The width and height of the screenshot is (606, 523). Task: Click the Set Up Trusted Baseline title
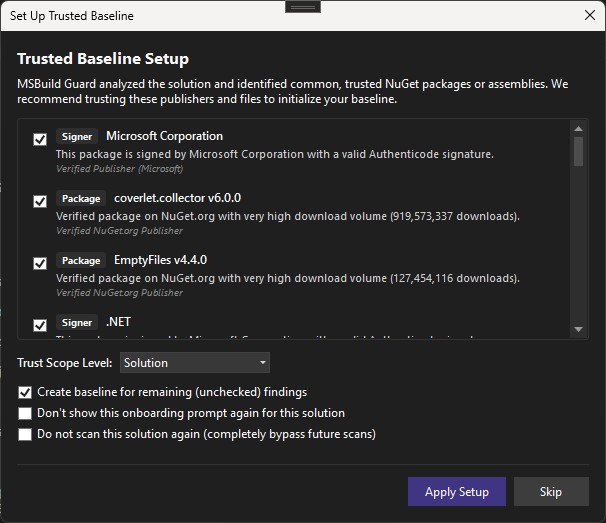72,16
